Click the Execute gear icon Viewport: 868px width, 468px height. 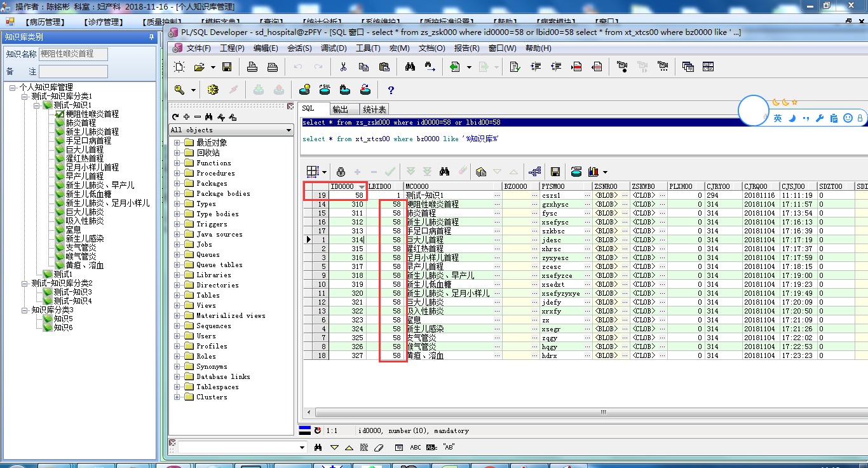coord(213,90)
